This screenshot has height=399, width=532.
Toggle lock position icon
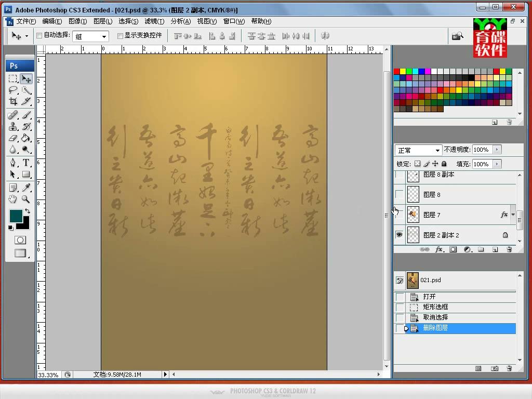[x=435, y=164]
